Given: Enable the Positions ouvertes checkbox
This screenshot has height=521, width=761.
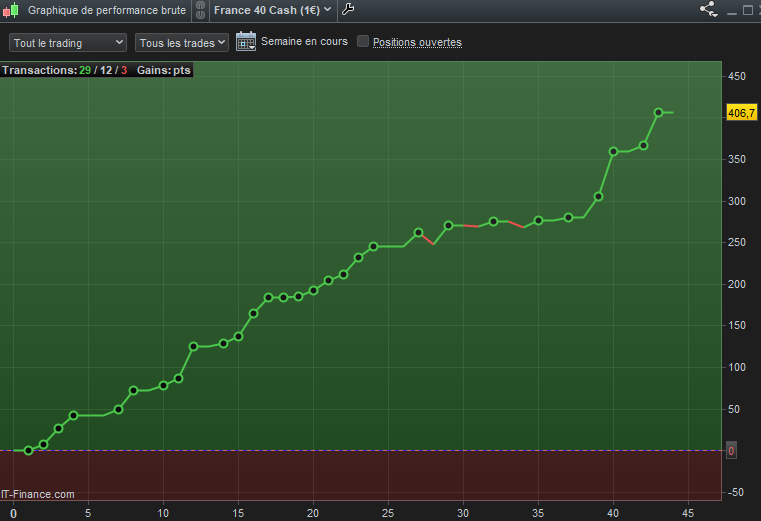Looking at the screenshot, I should [363, 41].
